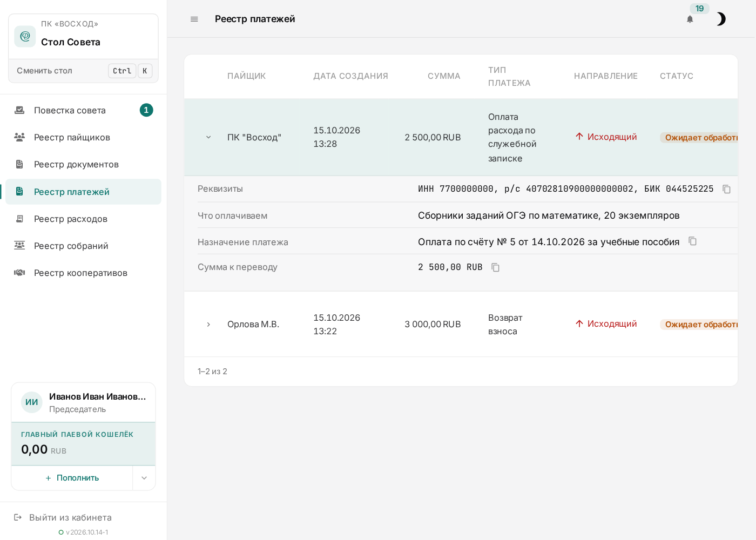This screenshot has width=756, height=540.
Task: Click the Статус column header
Action: tap(677, 76)
